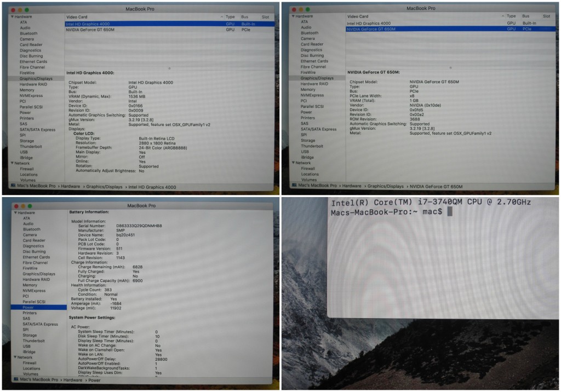Click battery serial number D863333Q29QDNMHB8
This screenshot has width=561, height=392.
[x=139, y=226]
